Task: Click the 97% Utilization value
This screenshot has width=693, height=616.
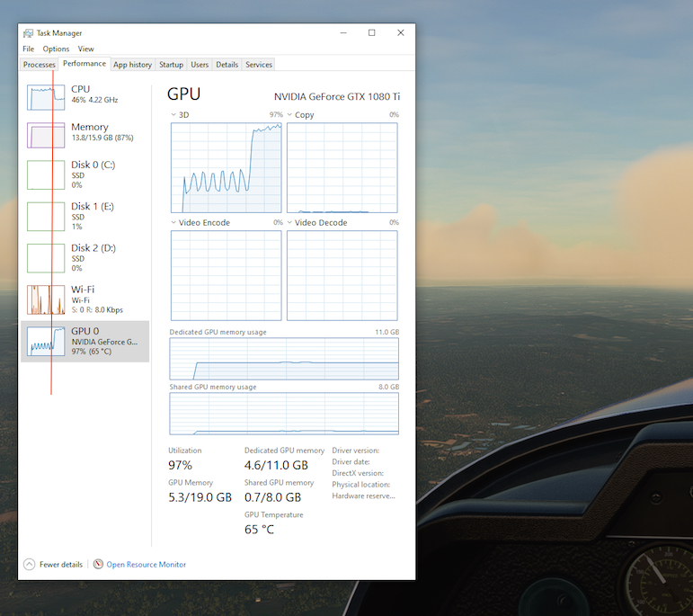Action: point(181,465)
